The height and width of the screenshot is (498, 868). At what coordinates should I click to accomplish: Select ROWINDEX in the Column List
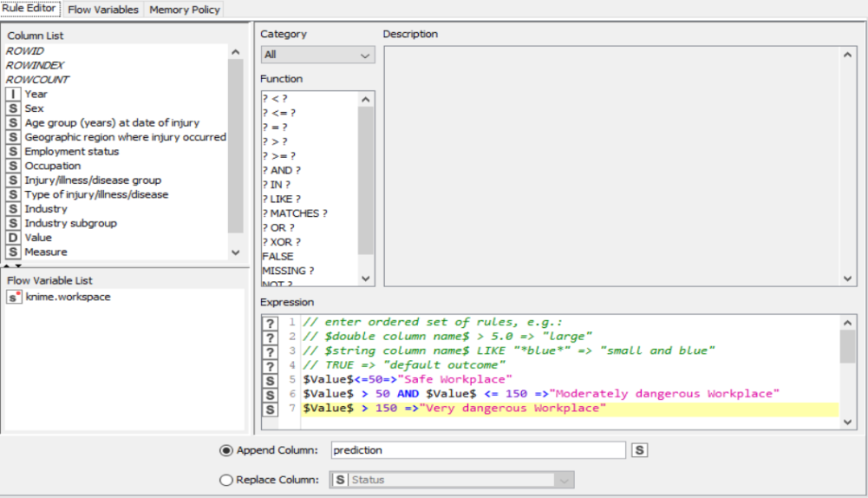pyautogui.click(x=35, y=65)
